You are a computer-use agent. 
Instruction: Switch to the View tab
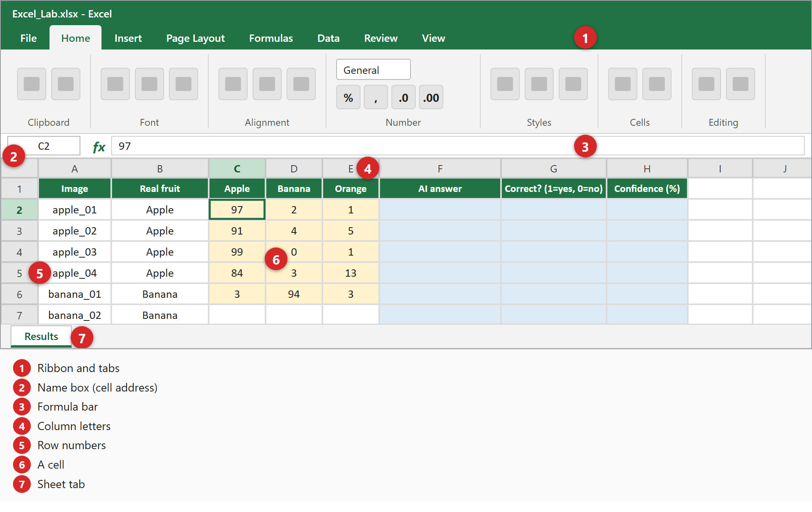point(433,38)
